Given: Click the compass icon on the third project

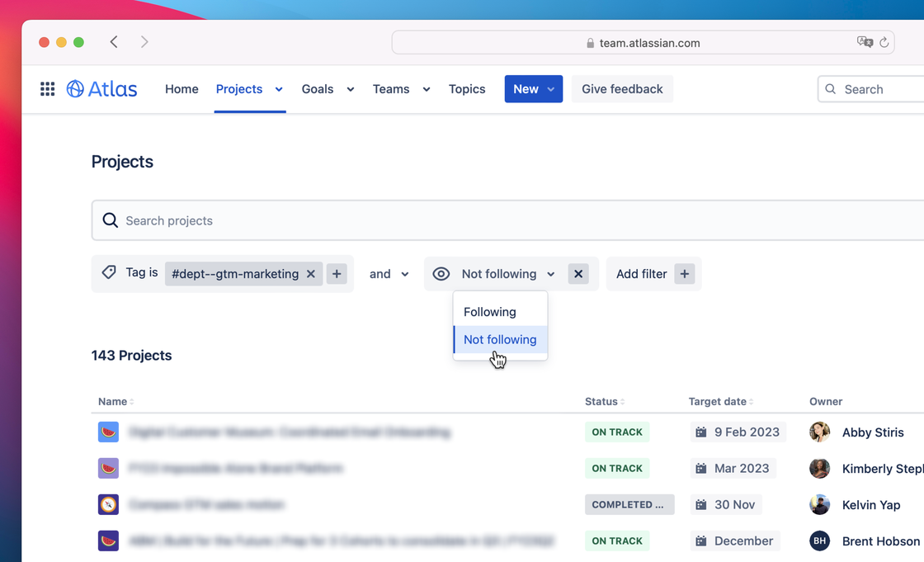Looking at the screenshot, I should click(x=108, y=504).
